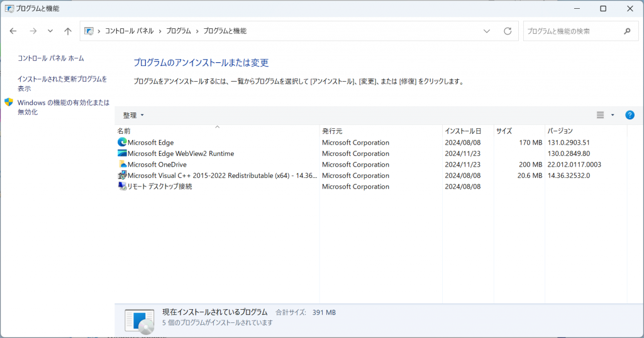Sort by the インストール日 column header
This screenshot has height=338, width=644.
pos(468,131)
